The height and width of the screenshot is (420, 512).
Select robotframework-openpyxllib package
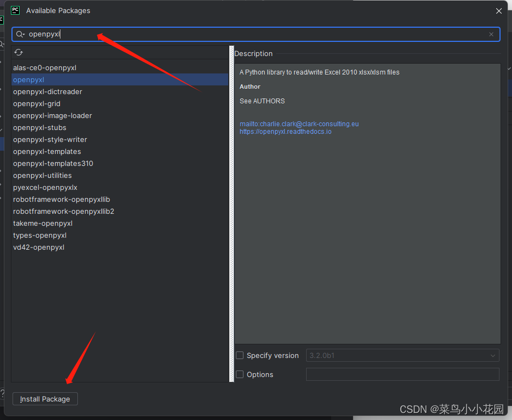[120, 200]
